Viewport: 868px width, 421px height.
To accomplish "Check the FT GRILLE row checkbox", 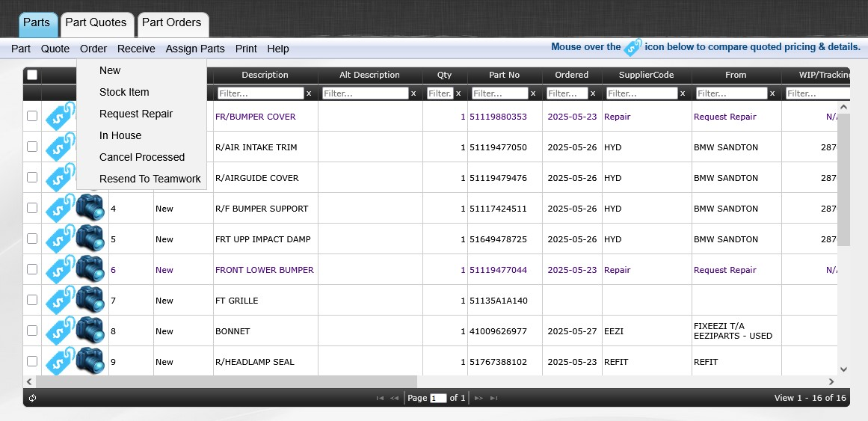I will click(x=32, y=300).
